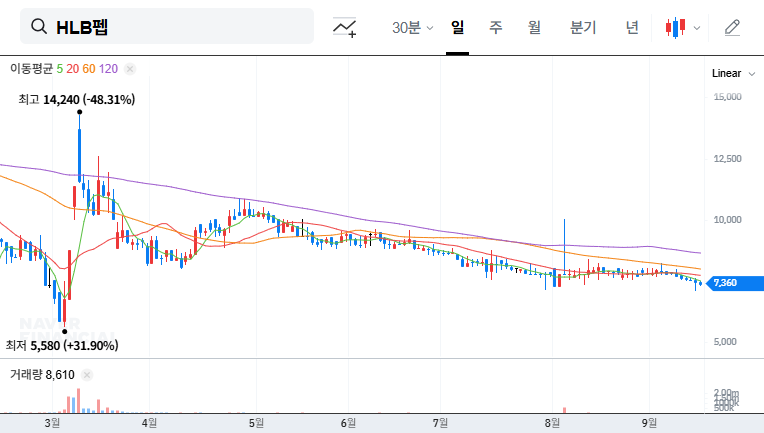Image resolution: width=764 pixels, height=433 pixels.
Task: Click the 5,000 price axis label
Action: click(725, 342)
